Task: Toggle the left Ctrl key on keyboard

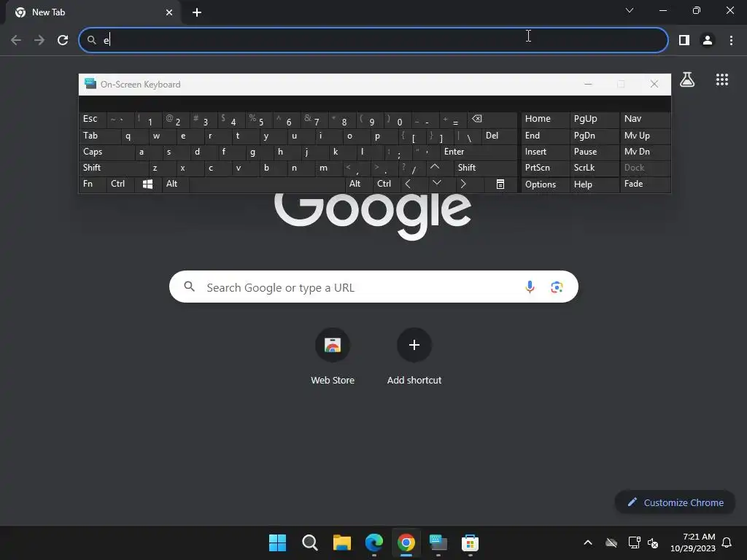Action: pos(121,184)
